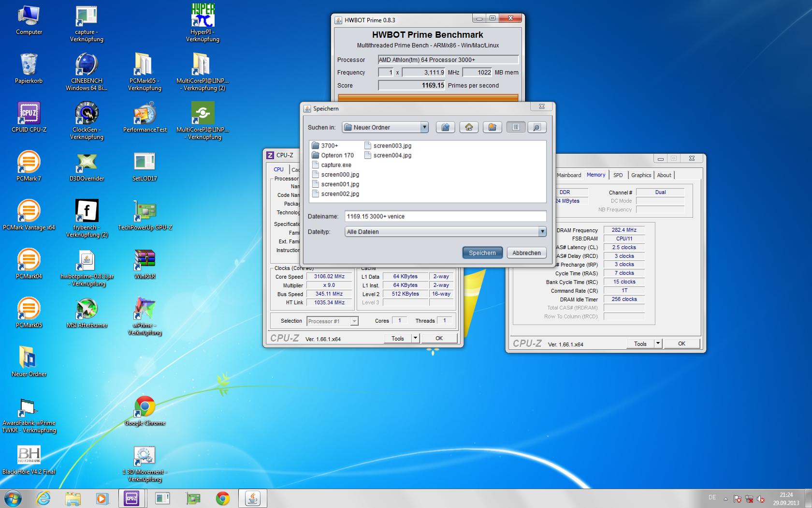Open the Graphics tab in CPU-Z
Viewport: 812px width, 508px height.
pos(641,175)
